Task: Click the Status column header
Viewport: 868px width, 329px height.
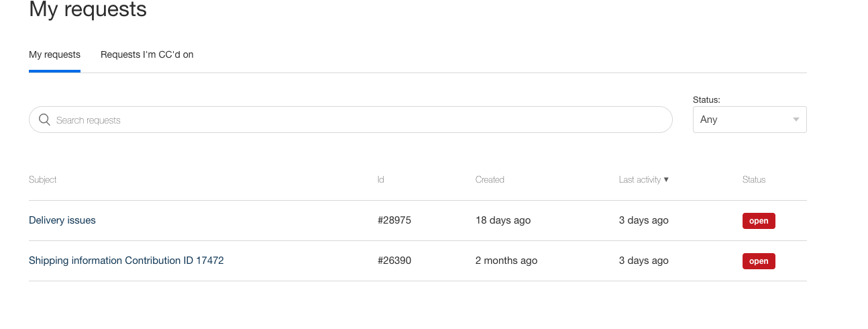Action: (754, 180)
